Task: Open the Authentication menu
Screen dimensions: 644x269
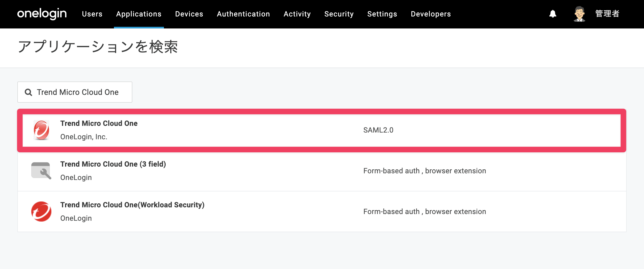Action: click(243, 14)
